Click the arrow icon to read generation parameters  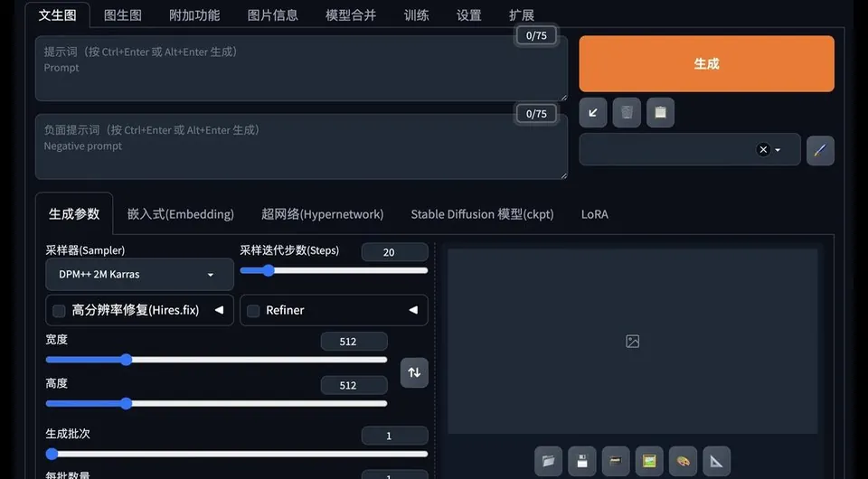click(593, 113)
